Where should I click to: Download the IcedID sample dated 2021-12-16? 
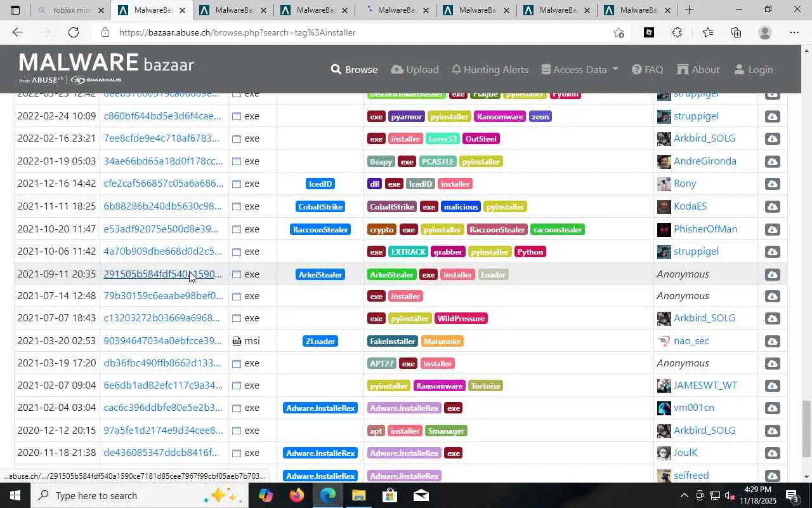point(772,184)
